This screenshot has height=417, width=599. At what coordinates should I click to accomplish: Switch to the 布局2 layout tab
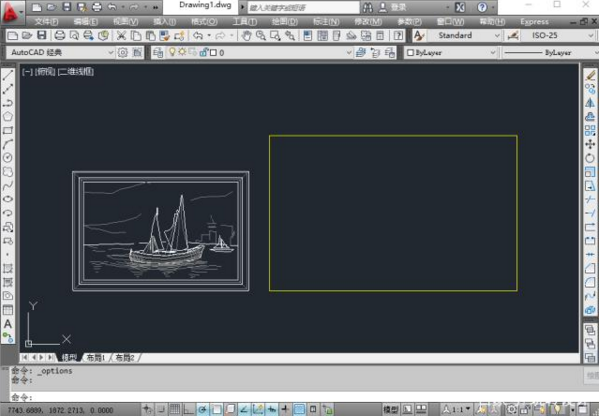point(125,358)
